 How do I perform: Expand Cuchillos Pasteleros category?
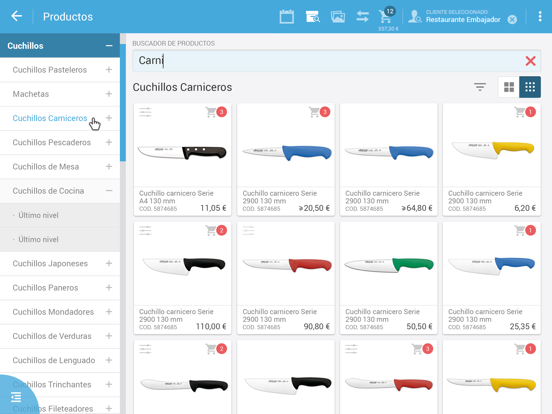[109, 70]
